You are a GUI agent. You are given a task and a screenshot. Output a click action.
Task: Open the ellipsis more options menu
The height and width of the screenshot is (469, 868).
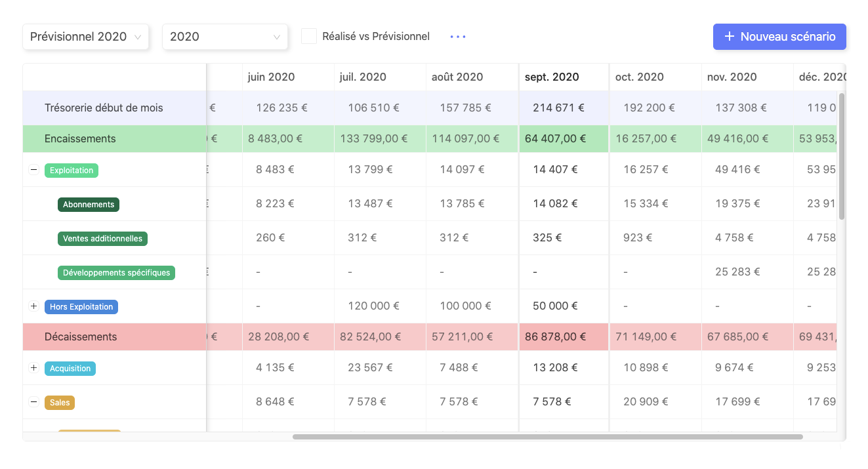tap(457, 37)
